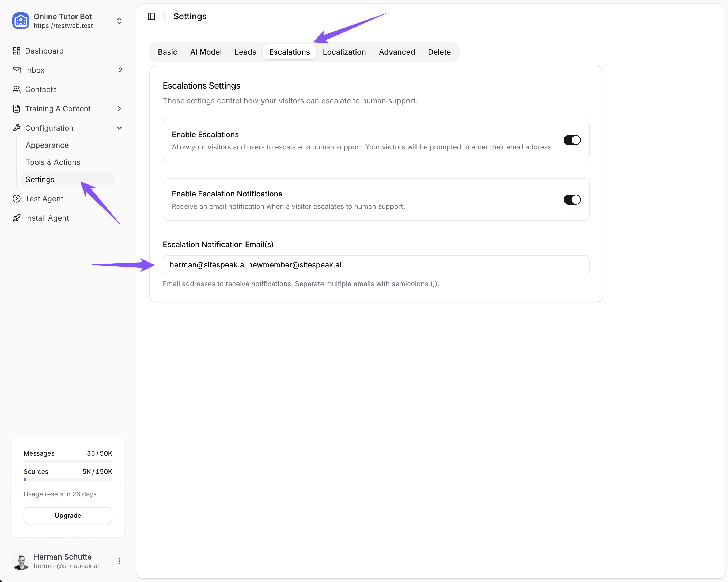Click the Test Agent play icon
Image resolution: width=728 pixels, height=582 pixels.
coord(17,199)
